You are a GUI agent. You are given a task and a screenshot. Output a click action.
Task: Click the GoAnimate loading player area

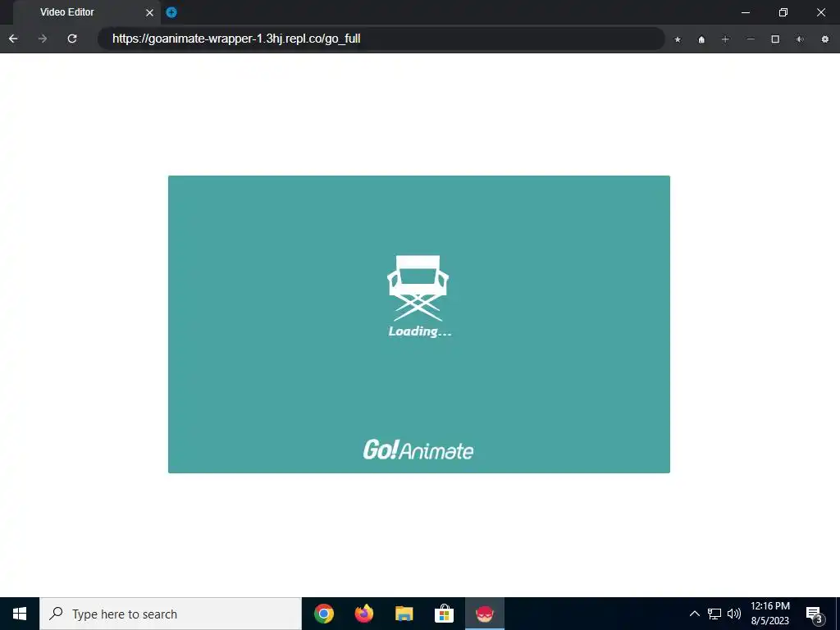(x=419, y=324)
